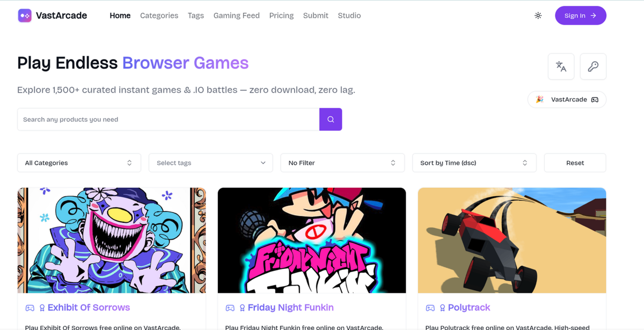Image resolution: width=644 pixels, height=330 pixels.
Task: Click the Polytrack racing car thumbnail
Action: [512, 240]
